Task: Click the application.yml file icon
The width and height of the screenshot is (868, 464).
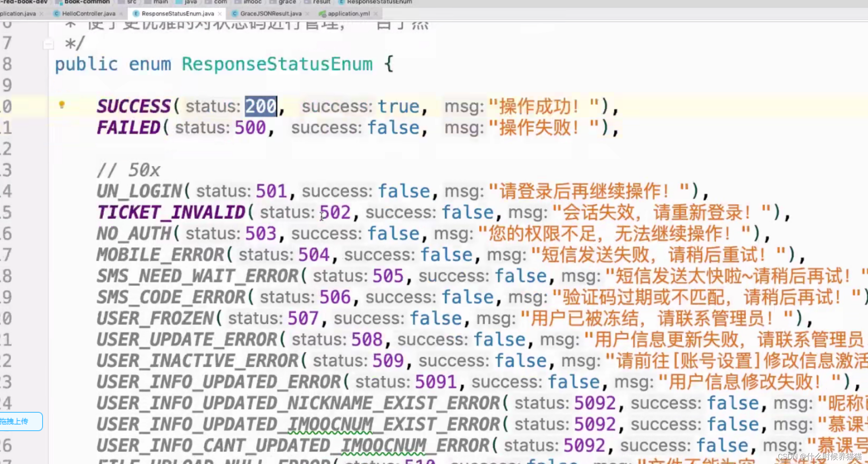Action: (x=322, y=14)
